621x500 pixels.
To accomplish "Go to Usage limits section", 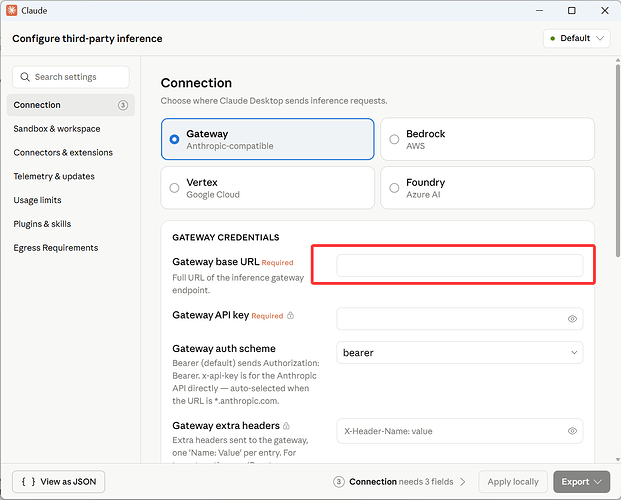I will point(37,200).
